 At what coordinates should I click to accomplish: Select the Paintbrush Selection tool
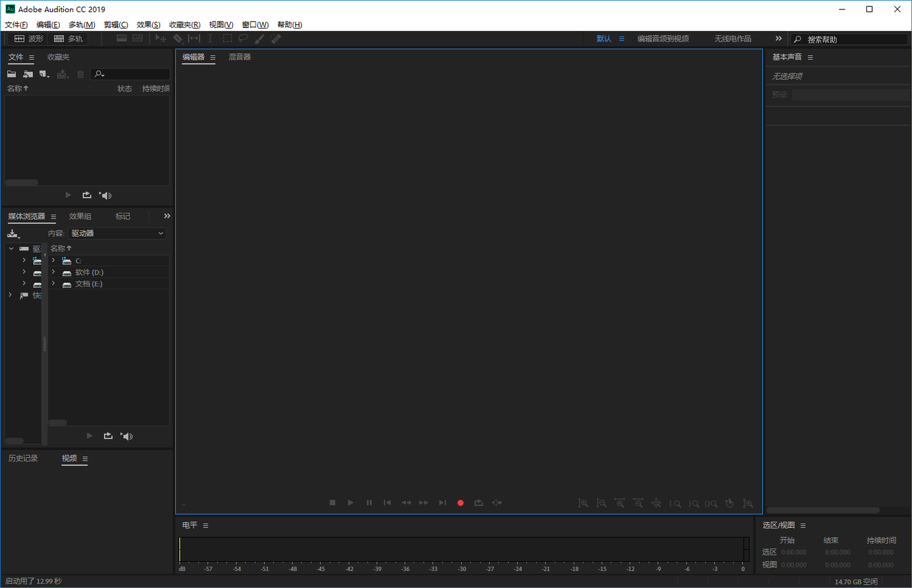[x=260, y=39]
